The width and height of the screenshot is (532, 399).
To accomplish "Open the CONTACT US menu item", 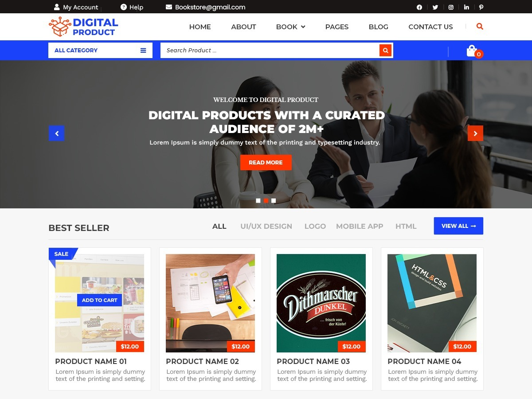I will tap(430, 27).
